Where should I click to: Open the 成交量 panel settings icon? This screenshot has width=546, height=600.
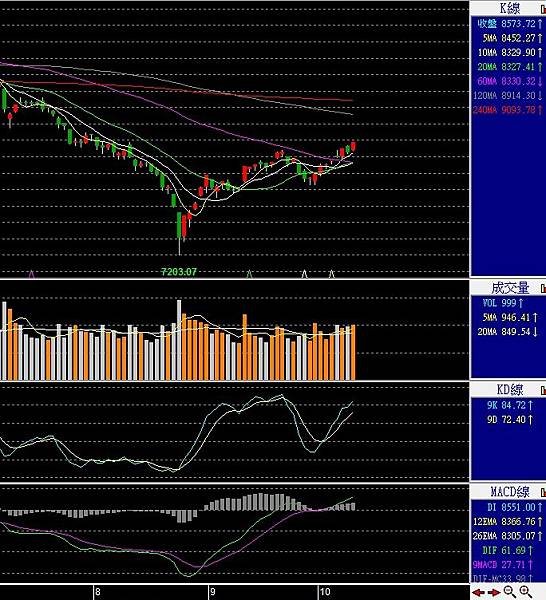click(x=543, y=288)
